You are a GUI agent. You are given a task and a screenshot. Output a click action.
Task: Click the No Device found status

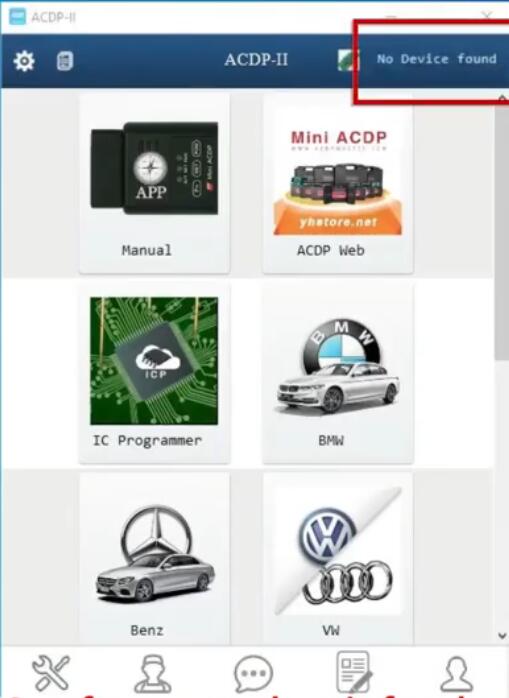click(x=436, y=59)
